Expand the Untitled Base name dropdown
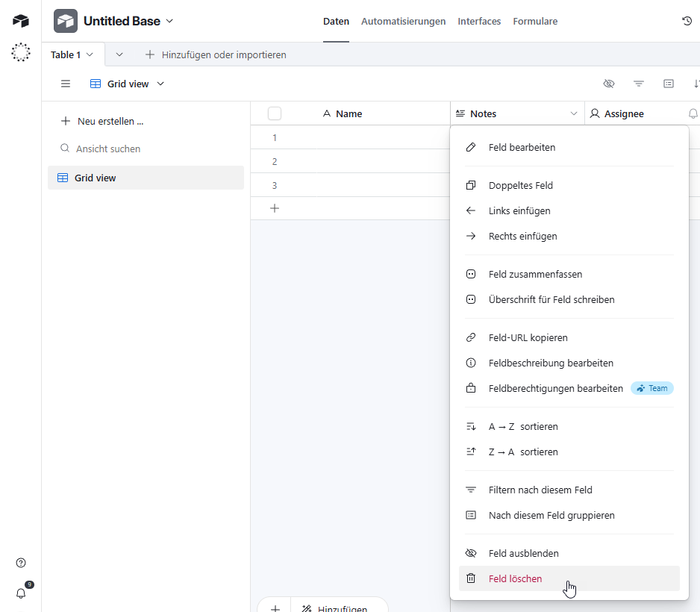Screen dimensions: 700x612 169,21
